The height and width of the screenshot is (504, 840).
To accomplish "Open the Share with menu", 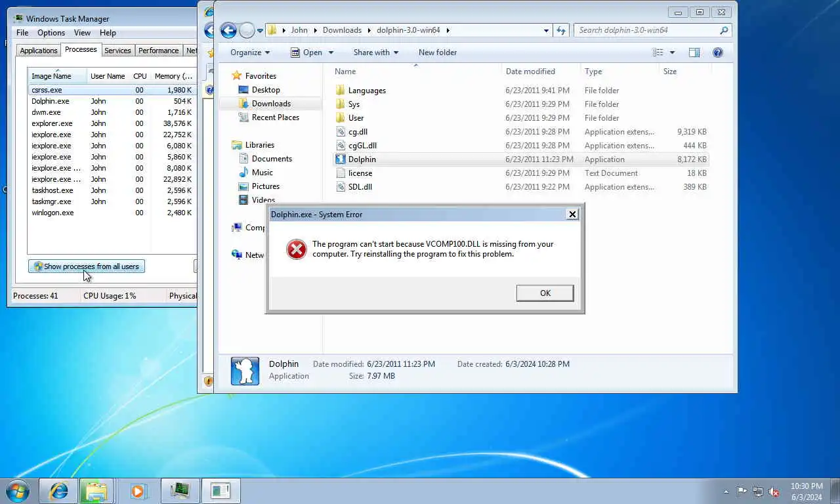I will coord(377,52).
